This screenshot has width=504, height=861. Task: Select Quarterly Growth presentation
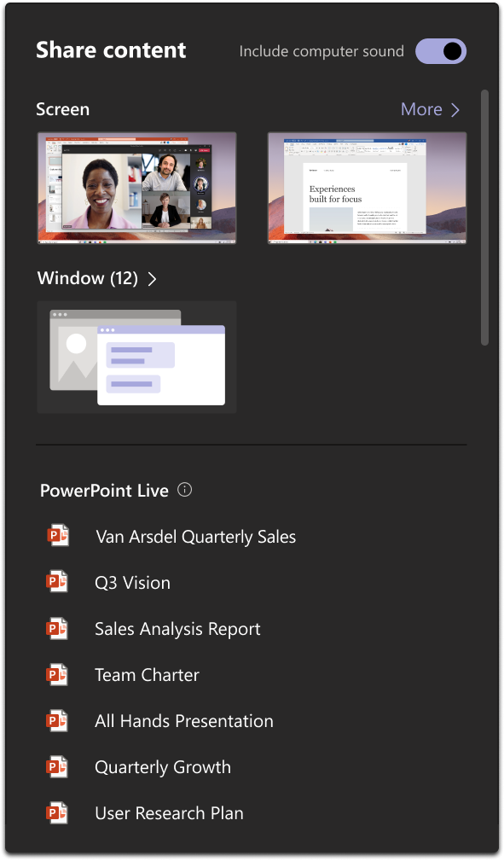[x=163, y=768]
